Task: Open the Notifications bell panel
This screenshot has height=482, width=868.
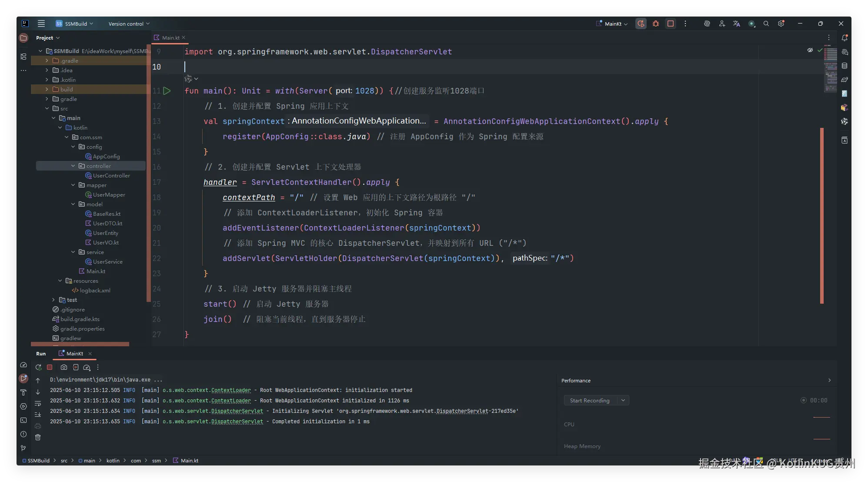Action: click(x=845, y=38)
